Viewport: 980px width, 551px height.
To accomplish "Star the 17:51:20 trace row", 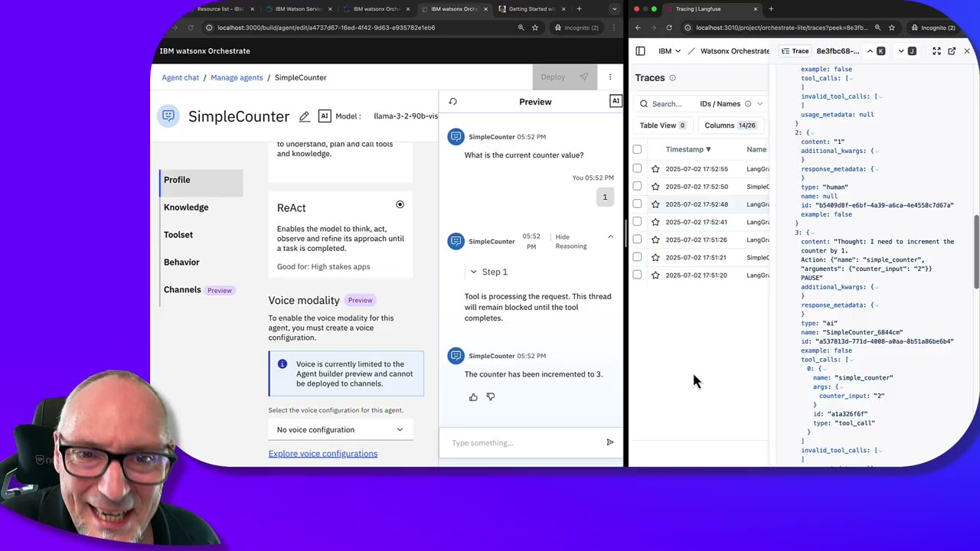I will pos(655,275).
